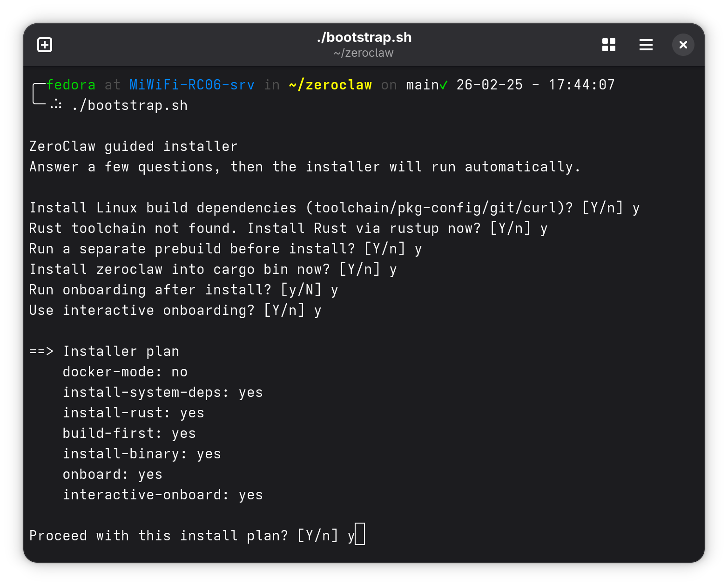Click the yellow ~/zeroclaw path in prompt

pos(330,85)
